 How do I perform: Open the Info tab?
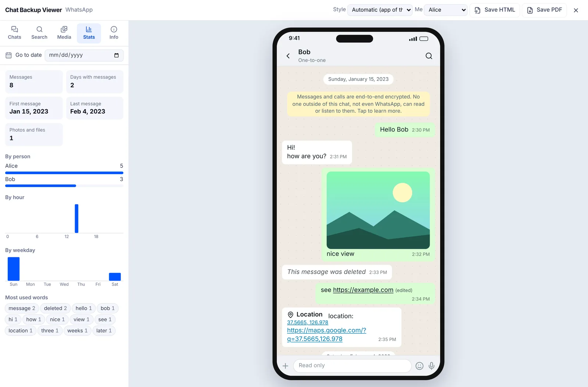[x=114, y=33]
